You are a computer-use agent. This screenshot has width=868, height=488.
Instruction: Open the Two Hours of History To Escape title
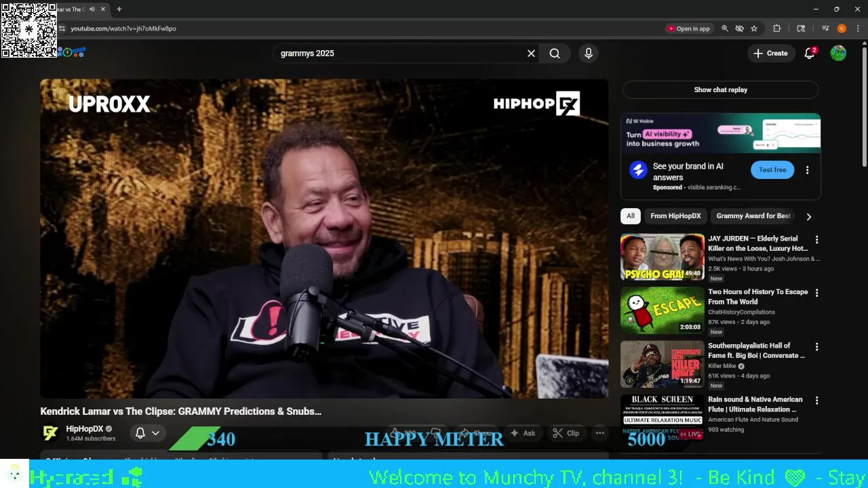click(x=757, y=297)
